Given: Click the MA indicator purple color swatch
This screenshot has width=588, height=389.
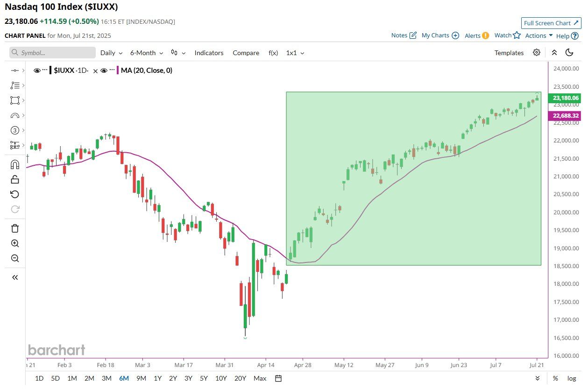Looking at the screenshot, I should point(118,71).
